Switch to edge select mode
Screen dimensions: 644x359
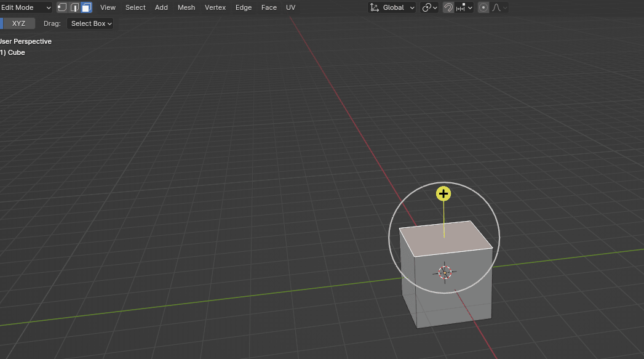coord(74,7)
